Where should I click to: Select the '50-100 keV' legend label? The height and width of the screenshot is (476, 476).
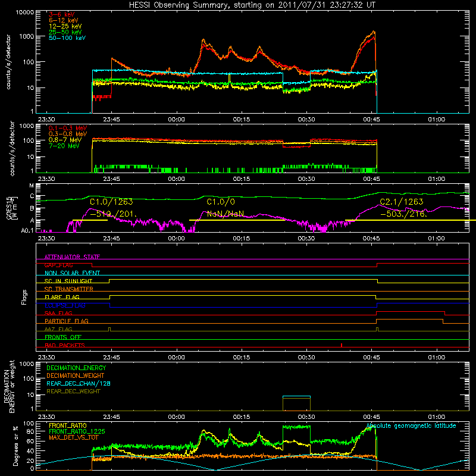click(67, 38)
